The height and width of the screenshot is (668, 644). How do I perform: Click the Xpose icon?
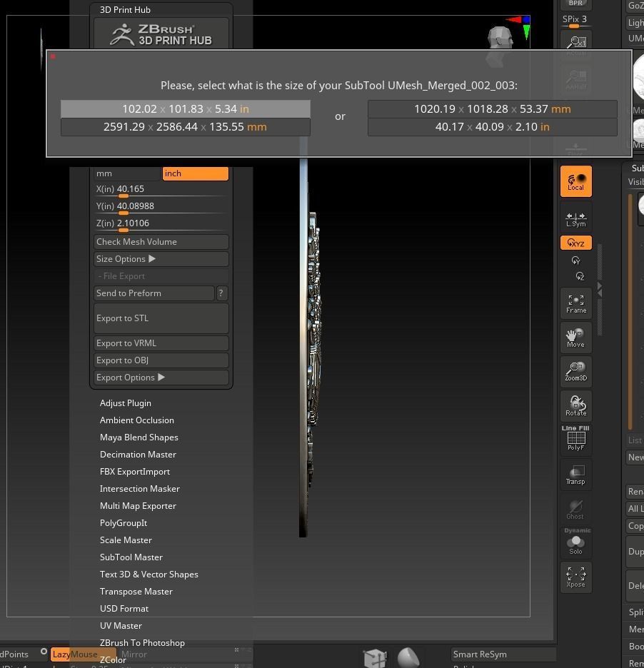pyautogui.click(x=575, y=577)
